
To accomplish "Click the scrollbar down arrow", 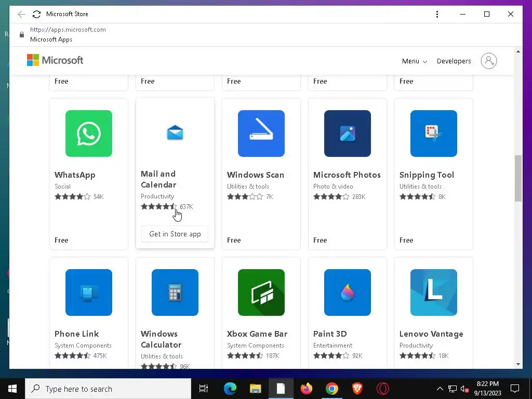I will pyautogui.click(x=518, y=364).
